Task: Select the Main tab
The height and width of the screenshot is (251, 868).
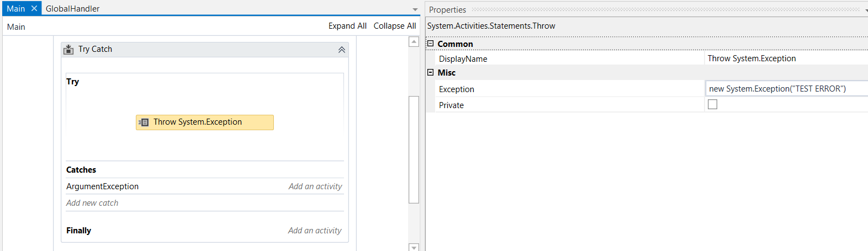Action: (x=15, y=9)
